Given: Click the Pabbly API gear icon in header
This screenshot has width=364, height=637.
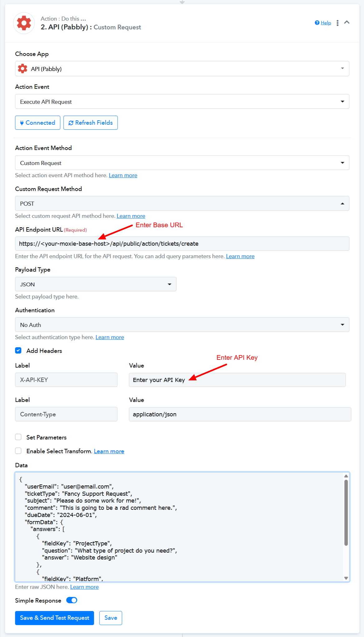Looking at the screenshot, I should click(x=24, y=23).
